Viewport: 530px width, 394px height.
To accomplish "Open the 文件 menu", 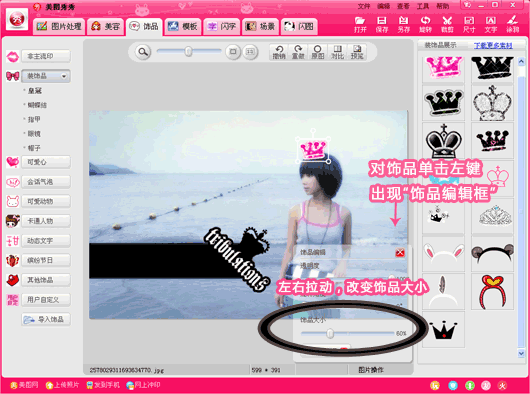I will [364, 6].
